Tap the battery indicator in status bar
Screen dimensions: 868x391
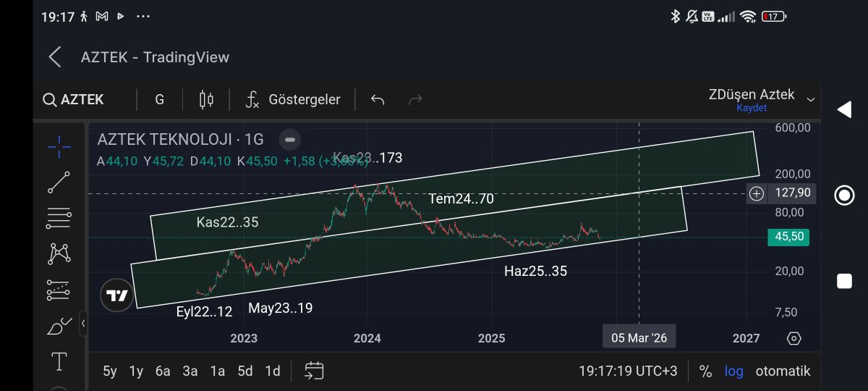(x=773, y=16)
